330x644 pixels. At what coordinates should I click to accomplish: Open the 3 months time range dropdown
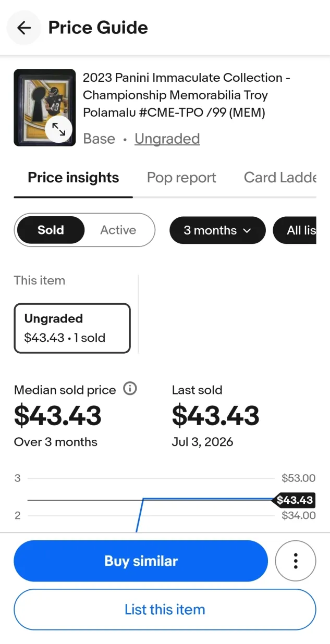click(217, 230)
